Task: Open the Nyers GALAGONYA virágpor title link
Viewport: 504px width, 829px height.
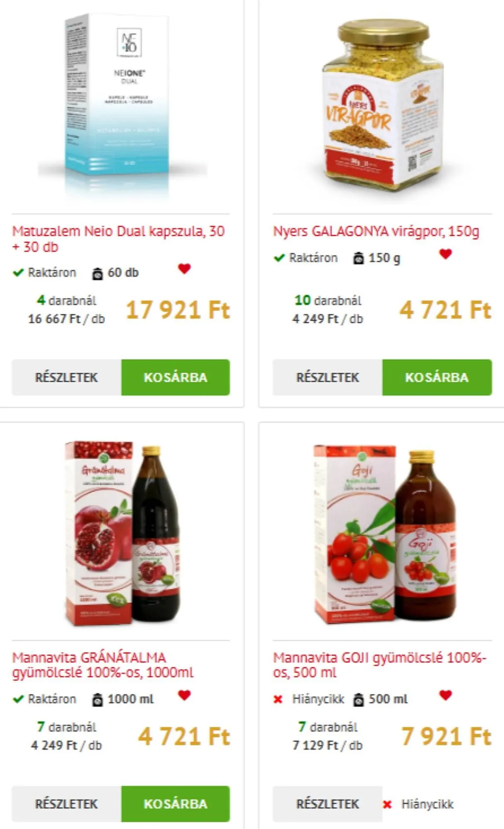Action: pos(376,231)
